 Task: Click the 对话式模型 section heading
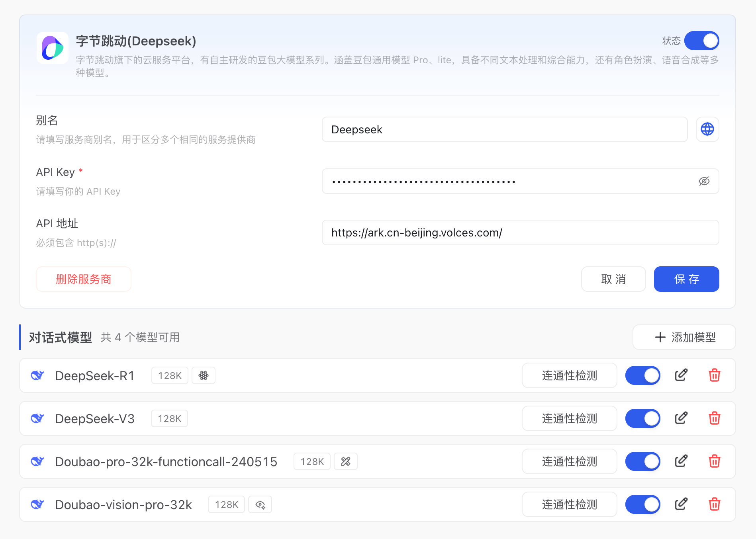point(61,338)
